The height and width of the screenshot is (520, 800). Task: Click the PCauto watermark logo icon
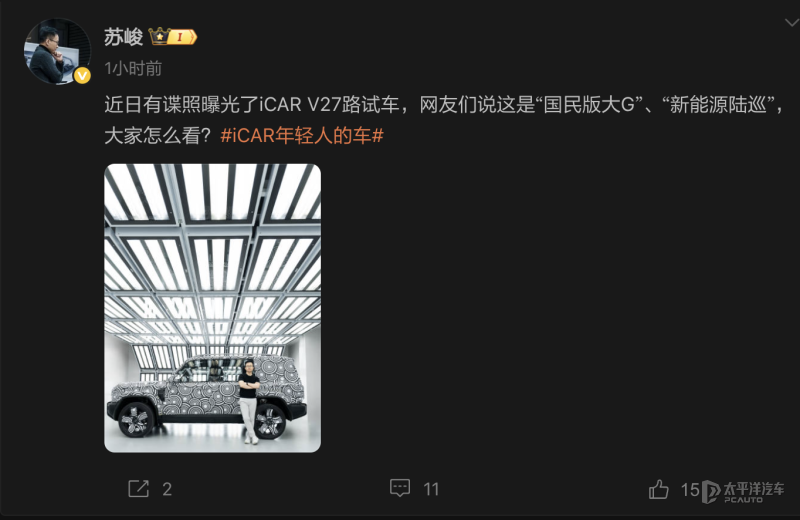(711, 492)
